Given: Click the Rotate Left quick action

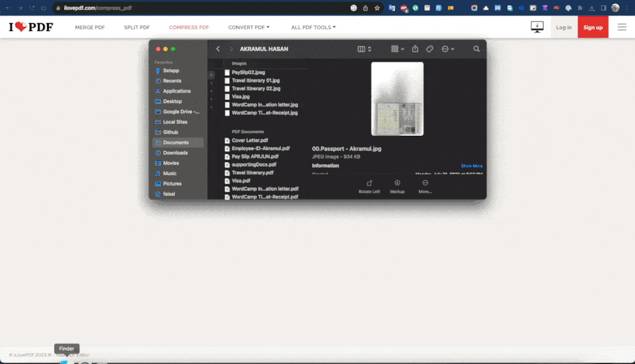Looking at the screenshot, I should pyautogui.click(x=369, y=186).
